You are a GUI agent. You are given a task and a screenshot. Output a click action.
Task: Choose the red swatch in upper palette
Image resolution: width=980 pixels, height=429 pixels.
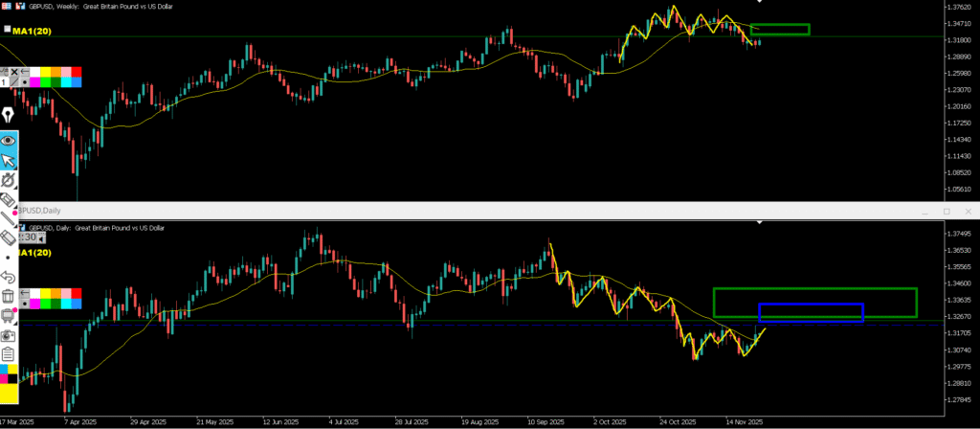tap(77, 72)
